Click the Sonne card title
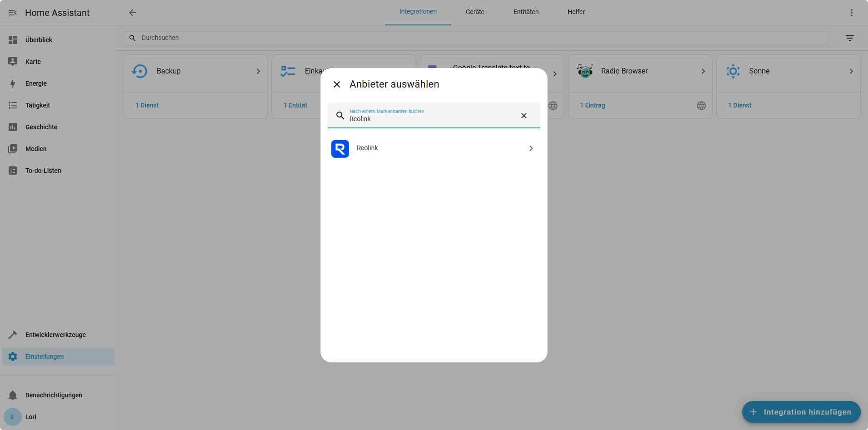Screen dimensions: 868x430 [759, 71]
